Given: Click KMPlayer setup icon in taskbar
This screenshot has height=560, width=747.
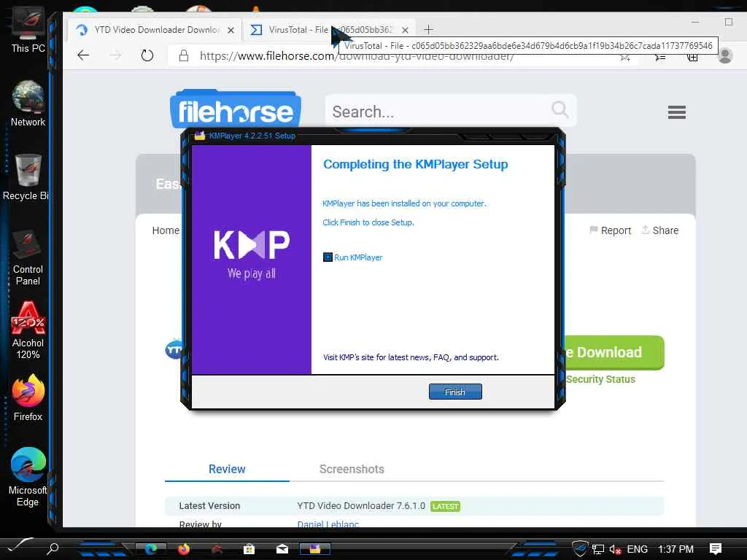Looking at the screenshot, I should point(315,549).
